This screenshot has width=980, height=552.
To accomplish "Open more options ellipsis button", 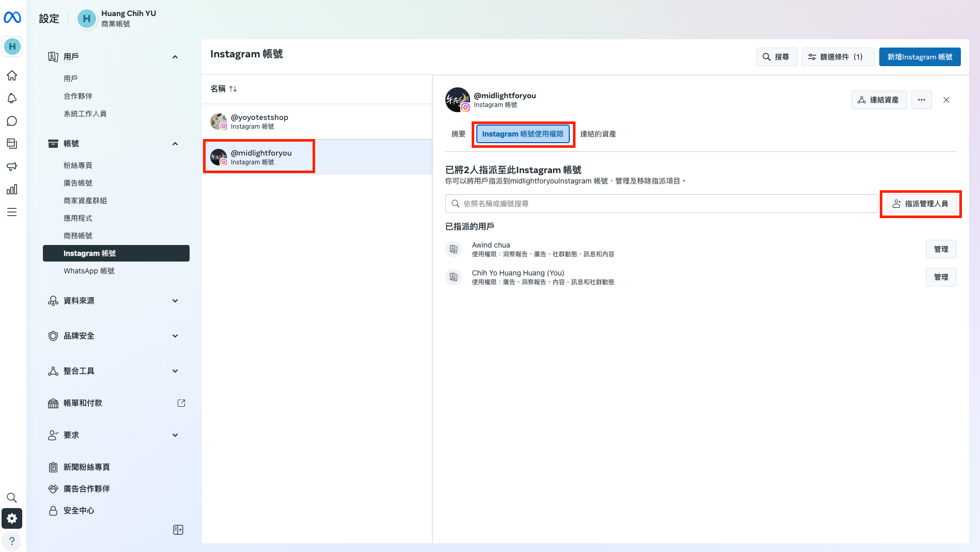I will pos(922,100).
